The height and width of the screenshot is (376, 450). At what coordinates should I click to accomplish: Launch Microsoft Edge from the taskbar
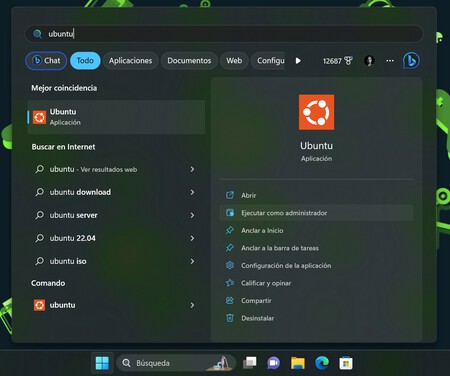pyautogui.click(x=322, y=363)
